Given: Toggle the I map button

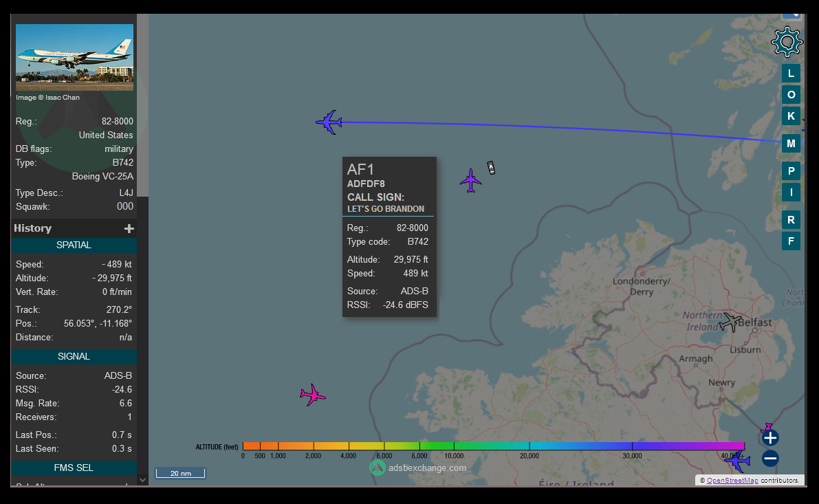Looking at the screenshot, I should click(791, 193).
